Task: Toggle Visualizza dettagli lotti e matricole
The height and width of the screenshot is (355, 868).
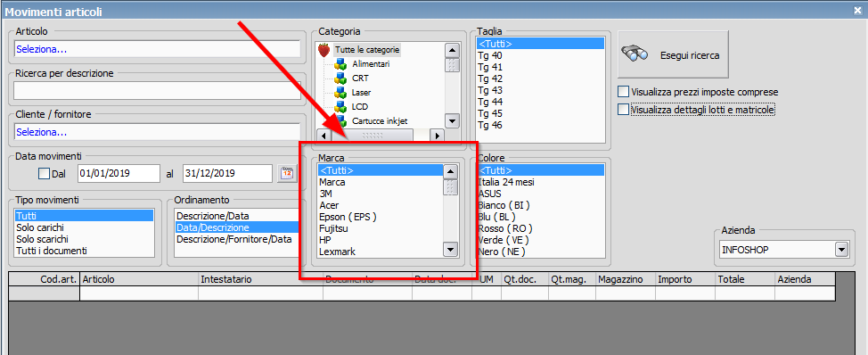Action: click(624, 110)
